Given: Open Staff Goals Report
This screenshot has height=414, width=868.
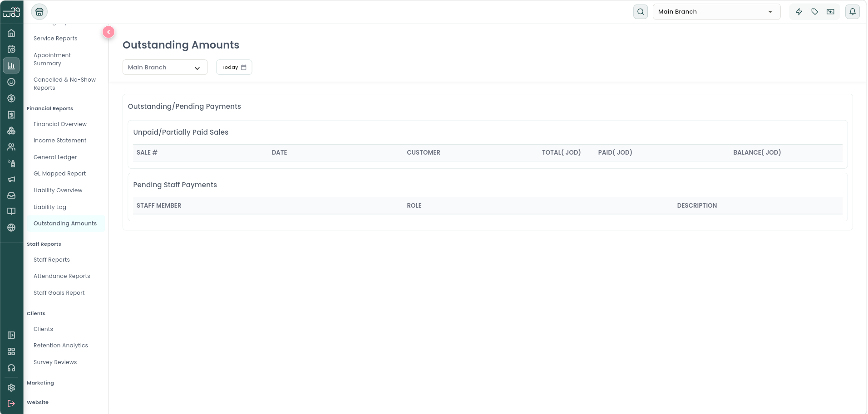Looking at the screenshot, I should tap(59, 293).
